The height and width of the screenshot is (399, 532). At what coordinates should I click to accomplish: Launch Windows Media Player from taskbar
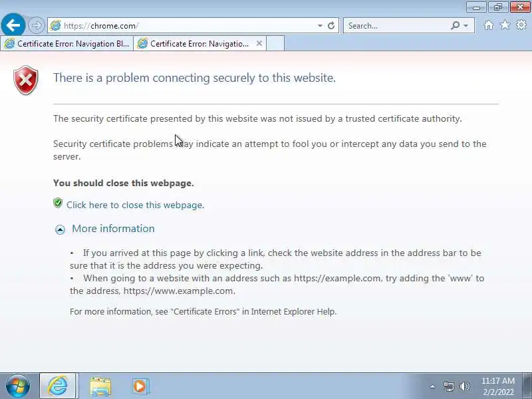[x=140, y=386]
